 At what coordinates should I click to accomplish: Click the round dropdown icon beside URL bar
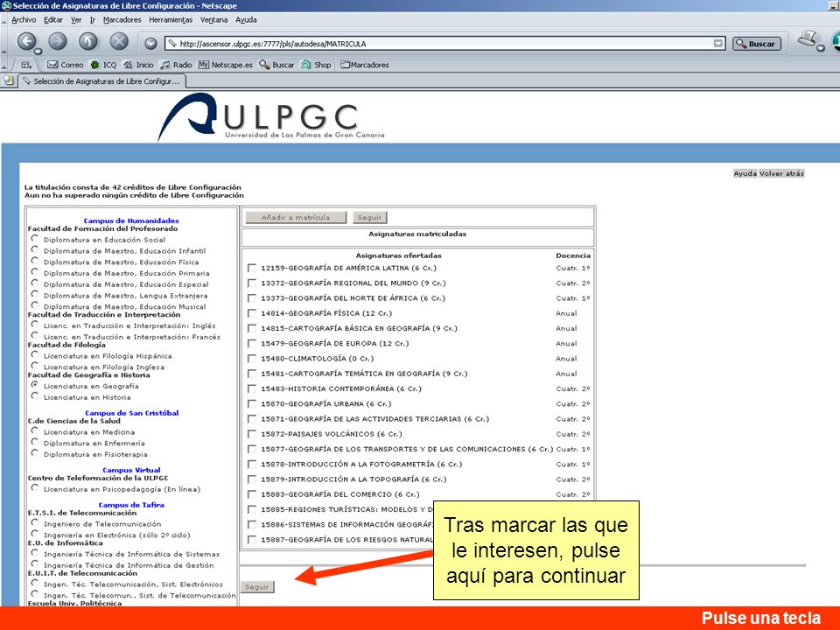150,44
